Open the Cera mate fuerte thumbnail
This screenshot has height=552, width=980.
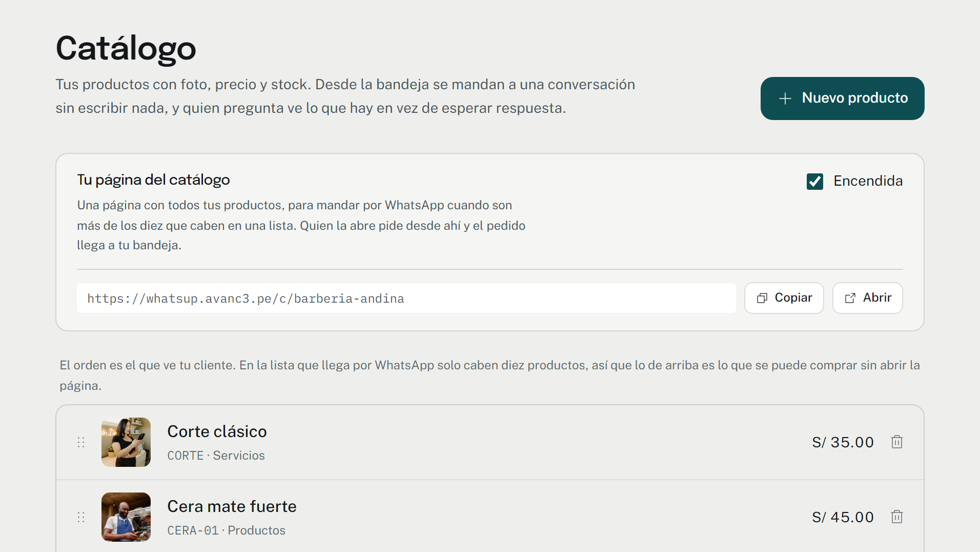126,517
